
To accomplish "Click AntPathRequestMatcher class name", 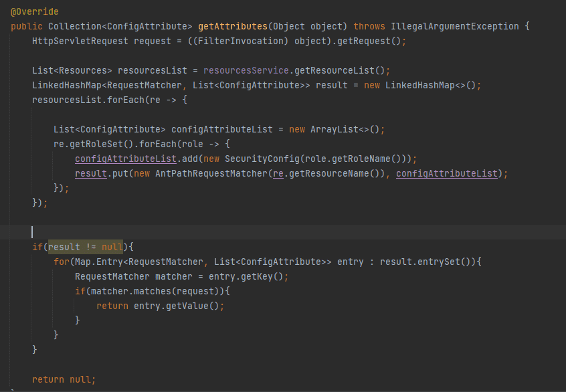I will [x=211, y=174].
